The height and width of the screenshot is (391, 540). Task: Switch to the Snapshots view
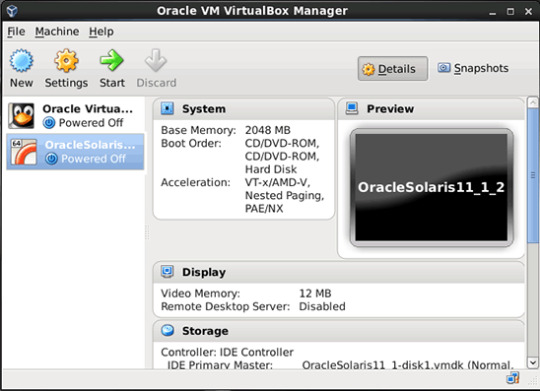[473, 68]
